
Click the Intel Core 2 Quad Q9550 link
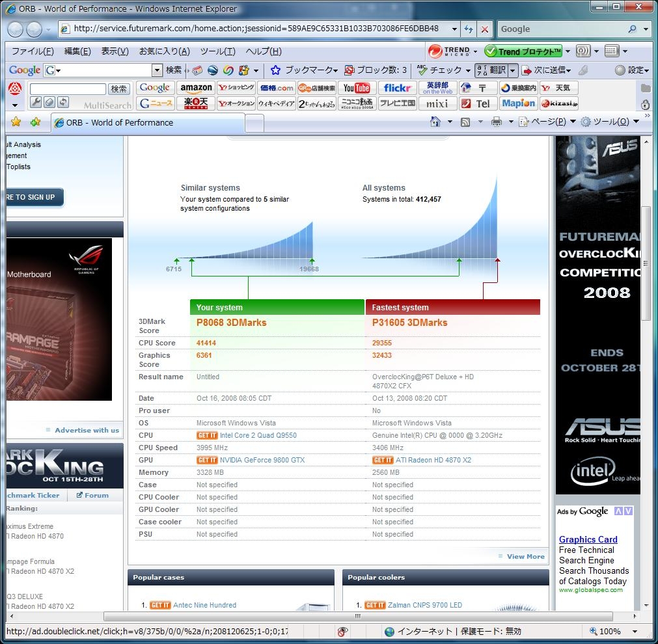coord(258,435)
